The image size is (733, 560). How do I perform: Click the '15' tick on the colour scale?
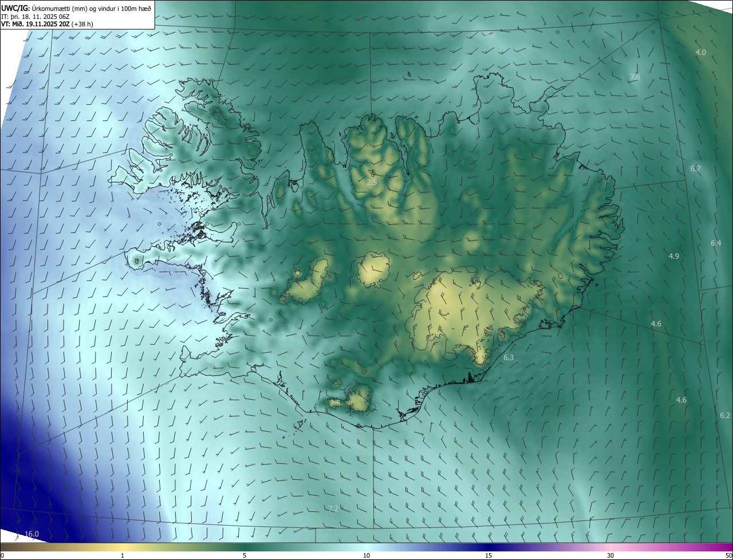click(x=488, y=555)
